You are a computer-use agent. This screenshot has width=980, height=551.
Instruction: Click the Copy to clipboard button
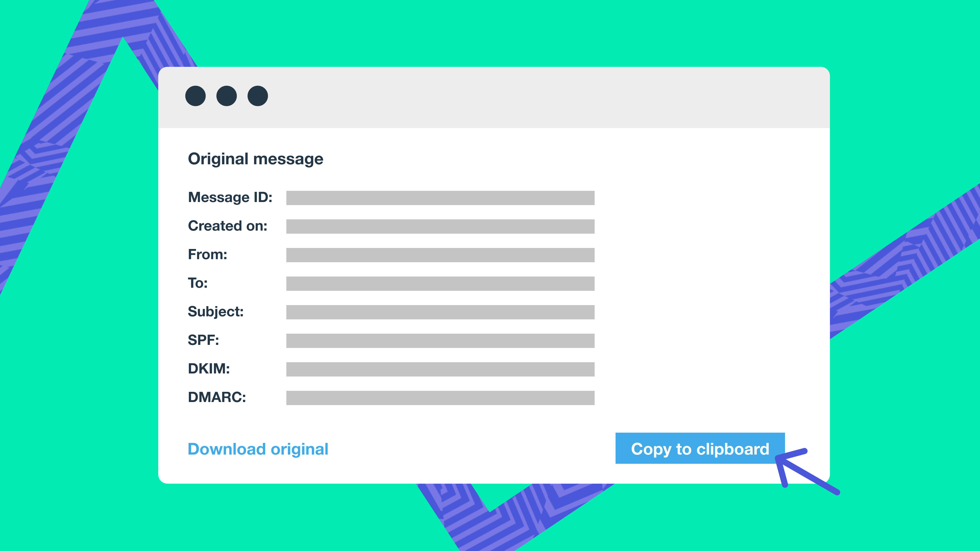(700, 448)
